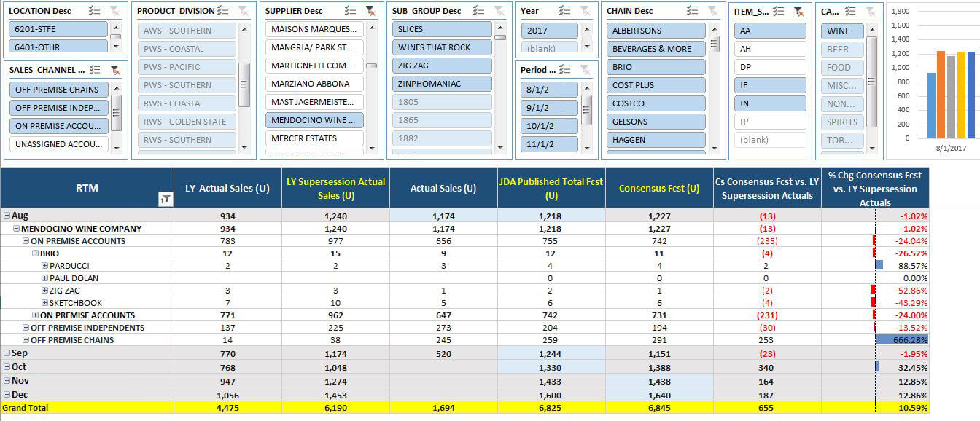Toggle multi-select on the CHAIN Desc slicer
The image size is (980, 421).
point(692,11)
